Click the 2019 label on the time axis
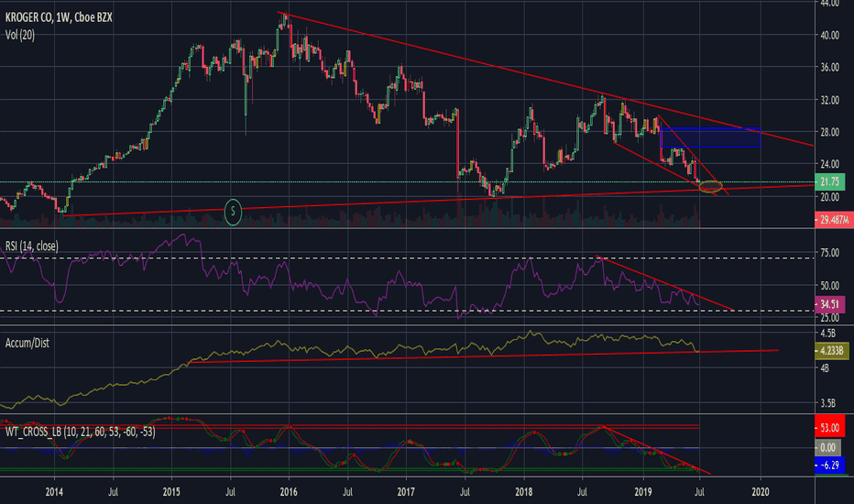The height and width of the screenshot is (504, 854). (643, 492)
